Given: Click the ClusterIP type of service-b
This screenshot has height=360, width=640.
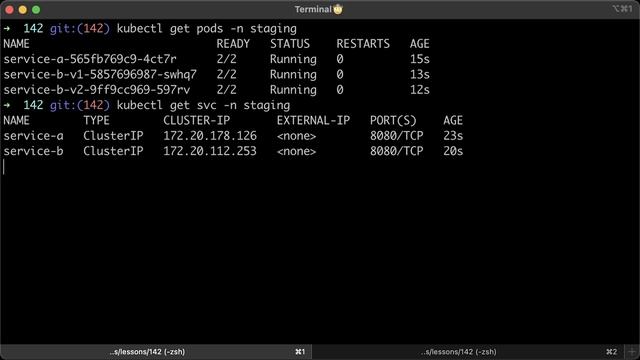Looking at the screenshot, I should pos(113,151).
